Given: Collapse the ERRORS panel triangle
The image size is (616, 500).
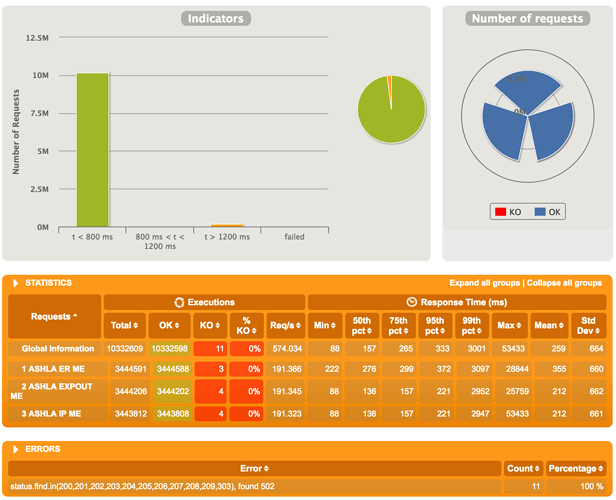Looking at the screenshot, I should point(16,449).
